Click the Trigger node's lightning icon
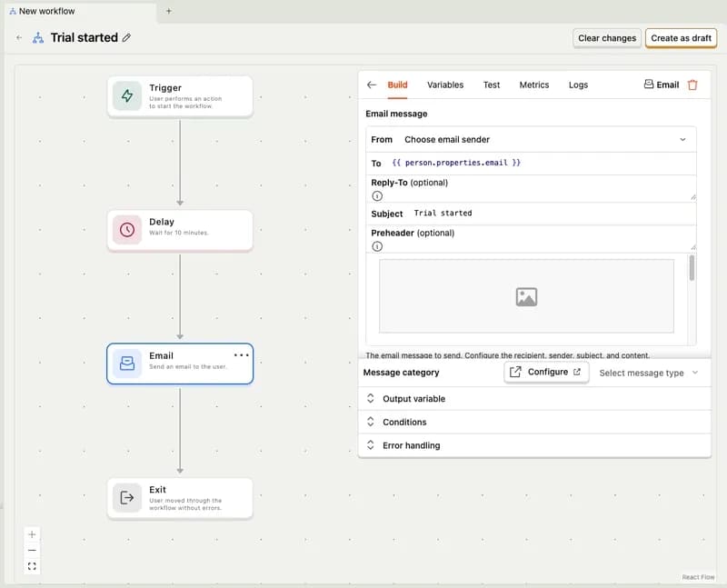The width and height of the screenshot is (727, 588). pos(127,95)
